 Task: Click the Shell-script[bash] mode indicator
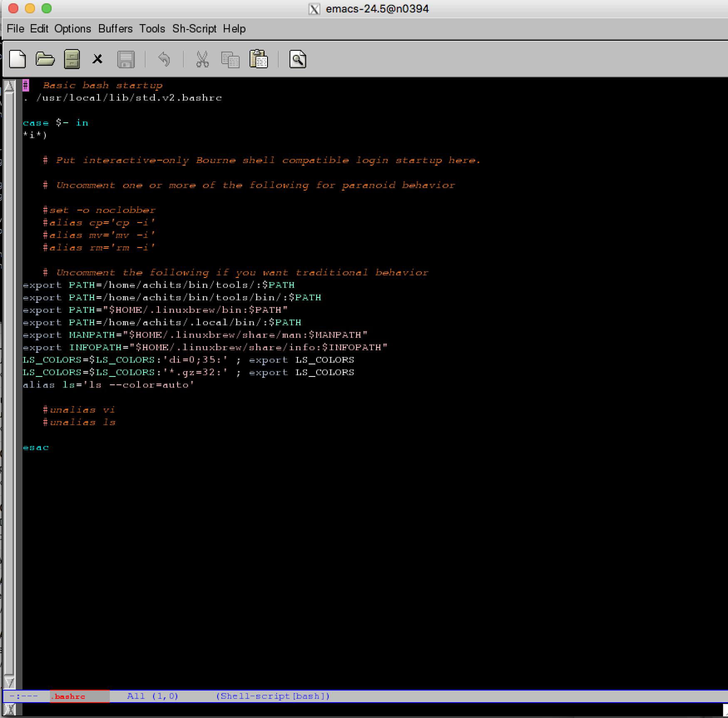(272, 696)
